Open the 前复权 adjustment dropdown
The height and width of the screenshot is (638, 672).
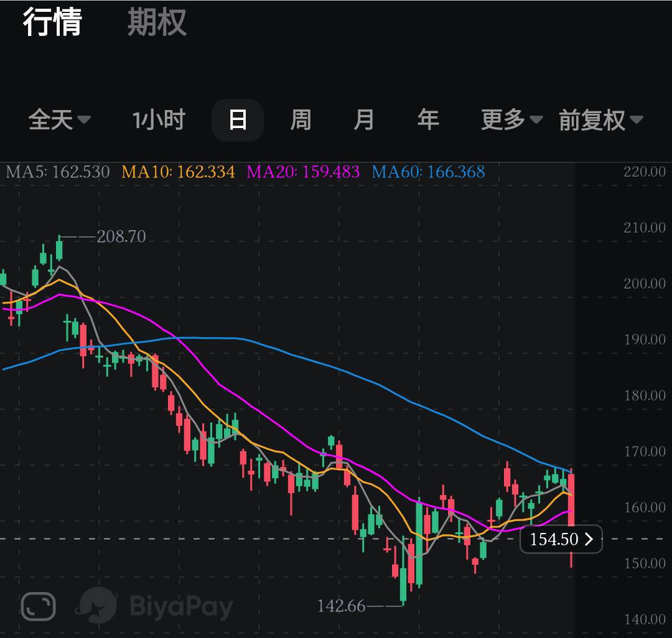click(x=601, y=120)
